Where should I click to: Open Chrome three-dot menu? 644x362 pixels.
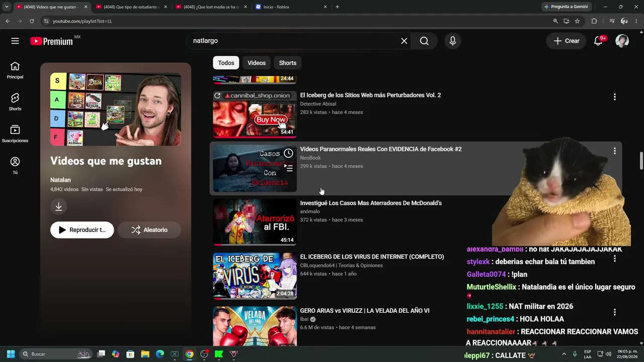point(636,21)
